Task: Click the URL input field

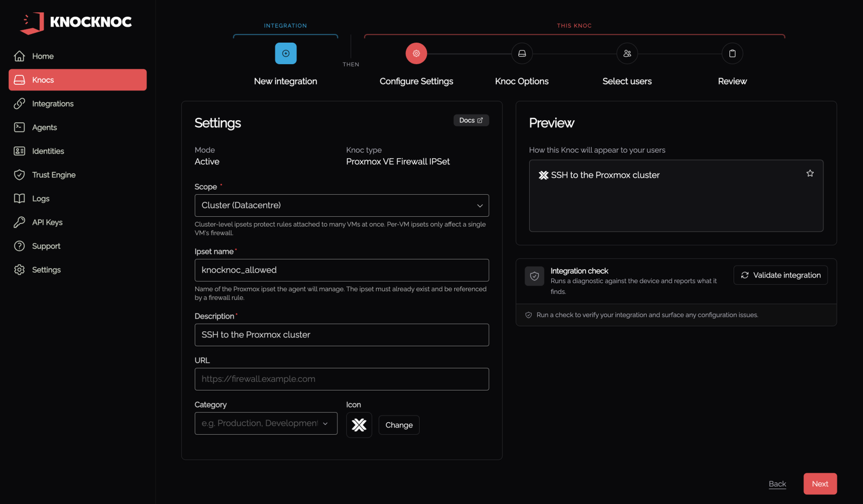Action: tap(342, 379)
